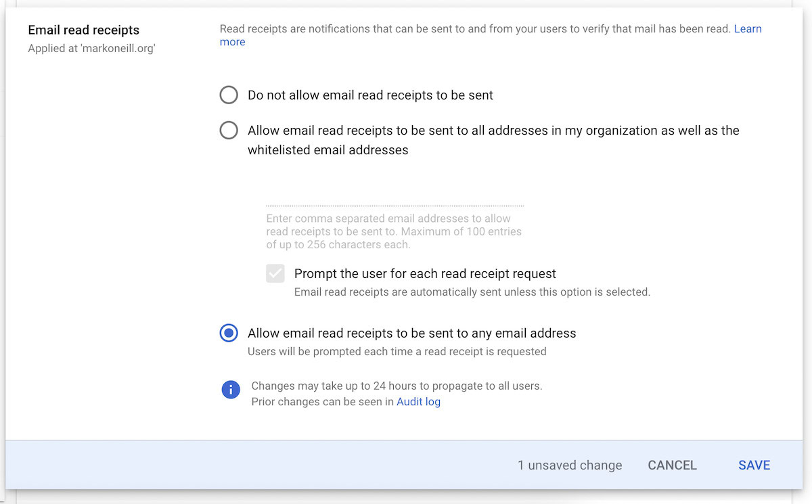Click the "all addresses in my organization" label text
Viewport: 812px width, 504px height.
[x=493, y=131]
